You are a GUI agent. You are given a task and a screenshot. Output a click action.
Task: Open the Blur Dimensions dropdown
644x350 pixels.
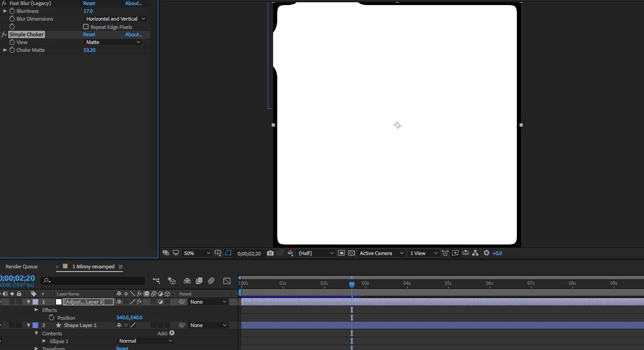(116, 19)
